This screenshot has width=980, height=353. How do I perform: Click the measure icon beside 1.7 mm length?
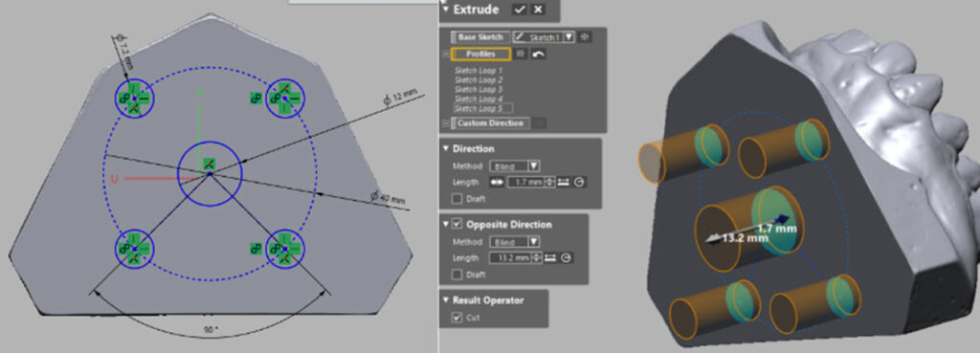tap(563, 183)
